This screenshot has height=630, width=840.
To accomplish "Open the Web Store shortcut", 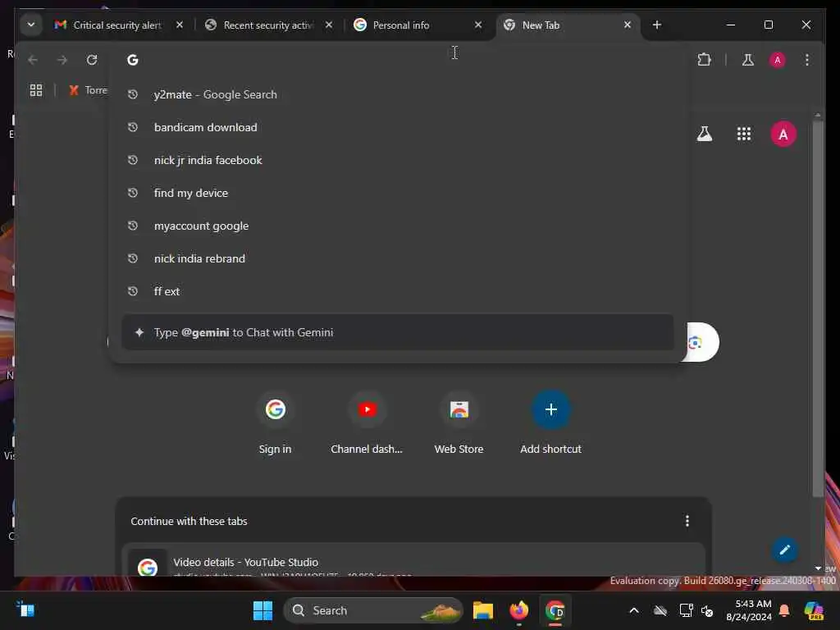I will click(459, 423).
